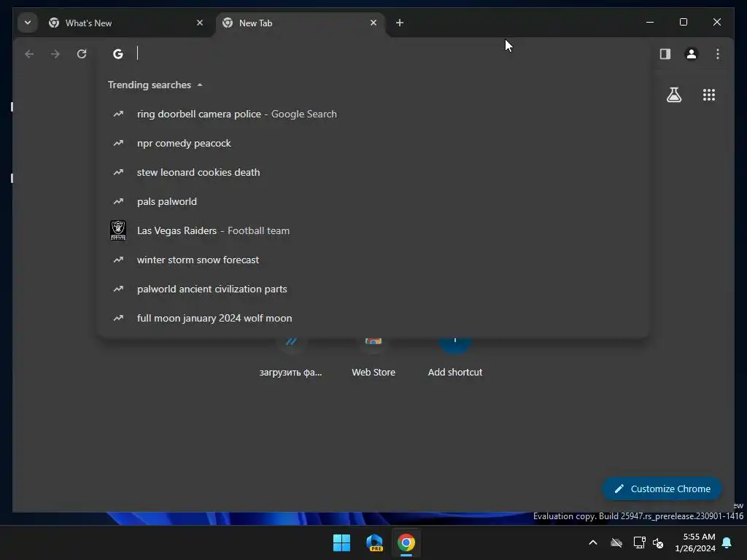Launch Edge Preview from the taskbar
This screenshot has width=747, height=560.
click(374, 542)
